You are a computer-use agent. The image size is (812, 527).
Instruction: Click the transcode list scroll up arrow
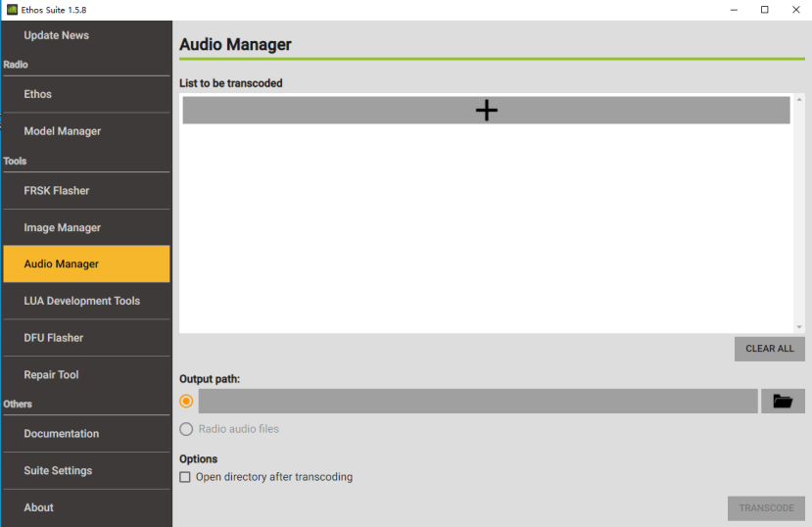(799, 99)
